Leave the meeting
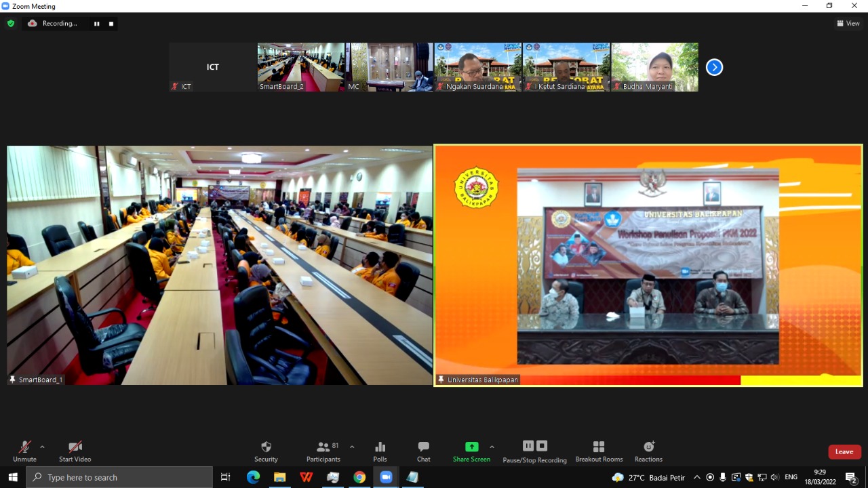 [844, 452]
